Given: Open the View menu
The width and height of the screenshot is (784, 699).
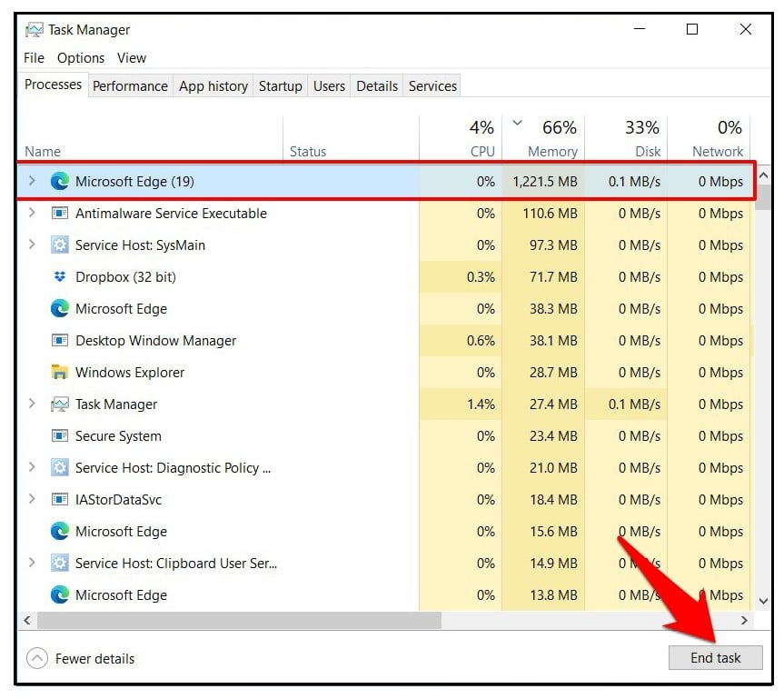Looking at the screenshot, I should 132,58.
